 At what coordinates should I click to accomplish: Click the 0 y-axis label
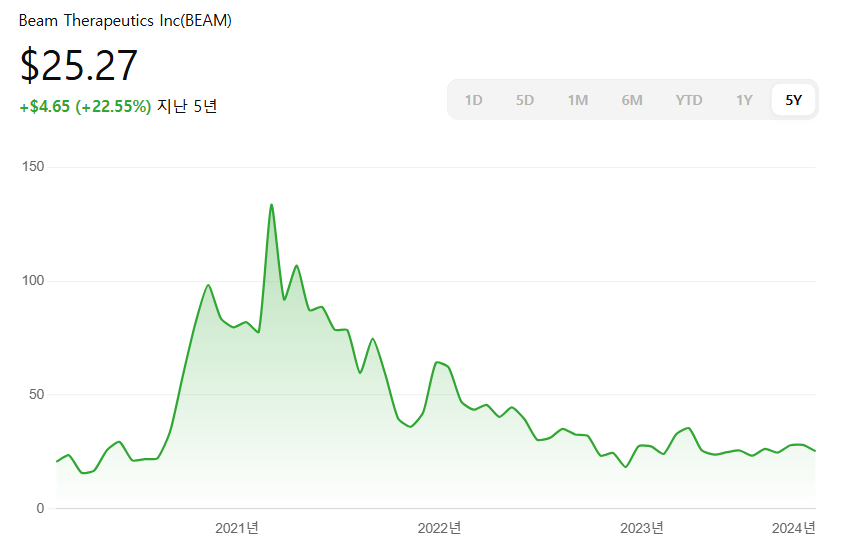(40, 508)
